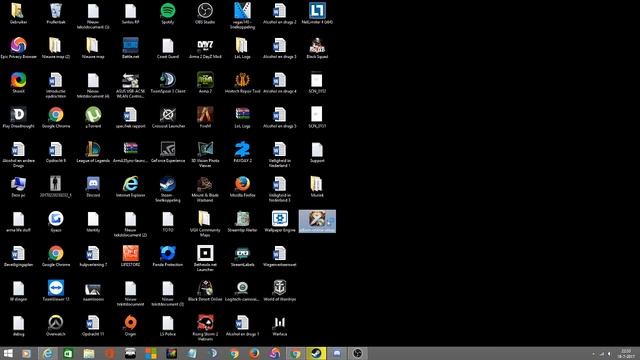Select the Muziek folder icon
Screen dimensions: 640x360
[x=317, y=184]
